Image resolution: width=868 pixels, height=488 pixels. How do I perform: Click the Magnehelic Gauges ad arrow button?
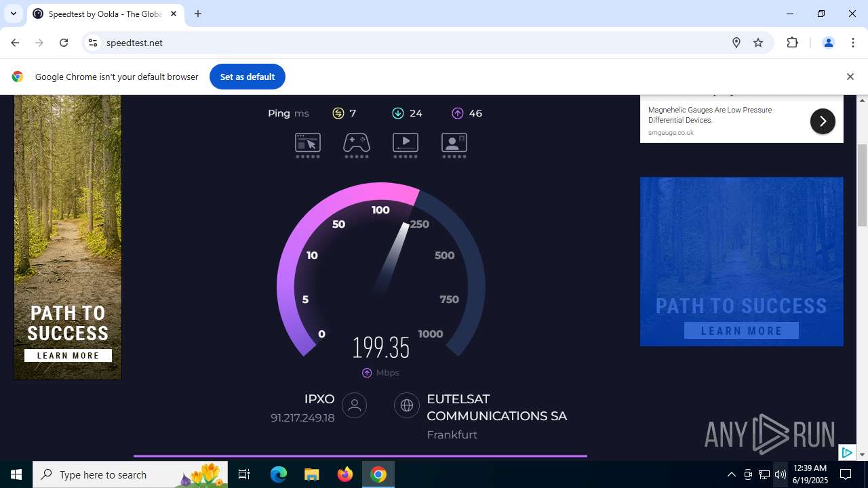click(x=823, y=121)
